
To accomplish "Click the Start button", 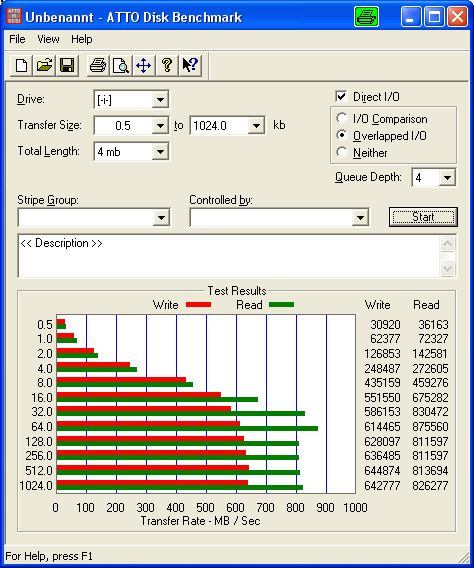I will [423, 217].
